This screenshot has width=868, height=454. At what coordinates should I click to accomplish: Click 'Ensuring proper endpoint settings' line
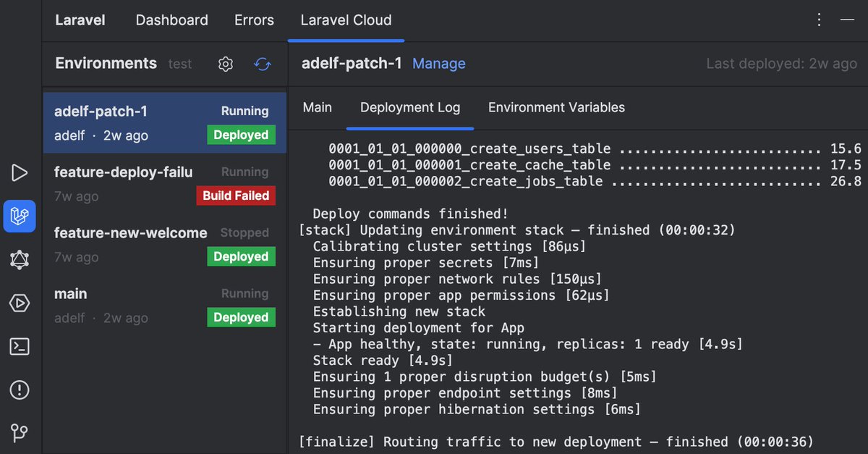(465, 393)
